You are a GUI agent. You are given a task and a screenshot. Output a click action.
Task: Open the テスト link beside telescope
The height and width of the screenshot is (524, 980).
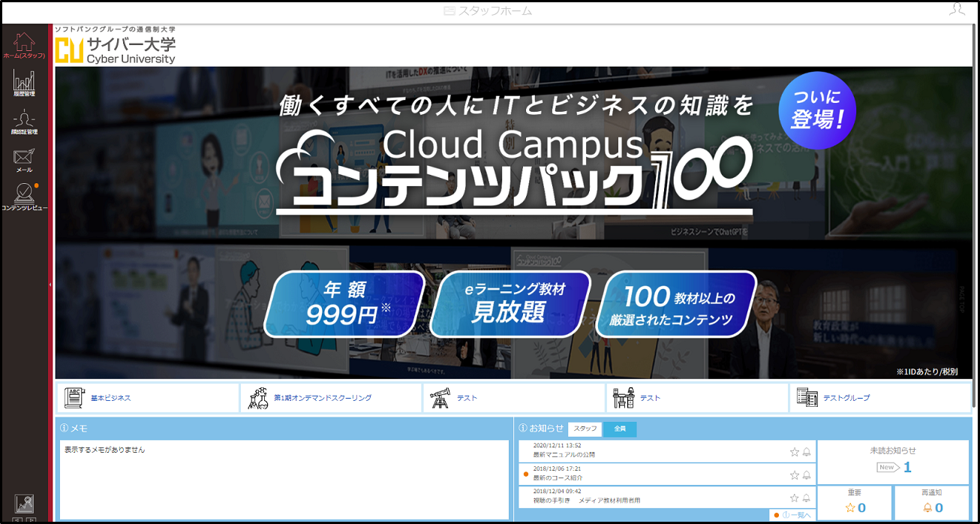[467, 398]
